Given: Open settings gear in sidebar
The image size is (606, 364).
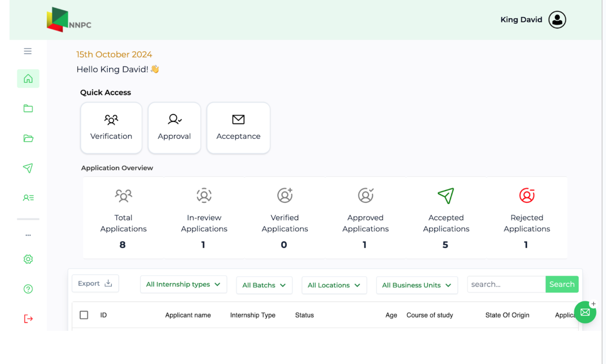Looking at the screenshot, I should tap(28, 259).
